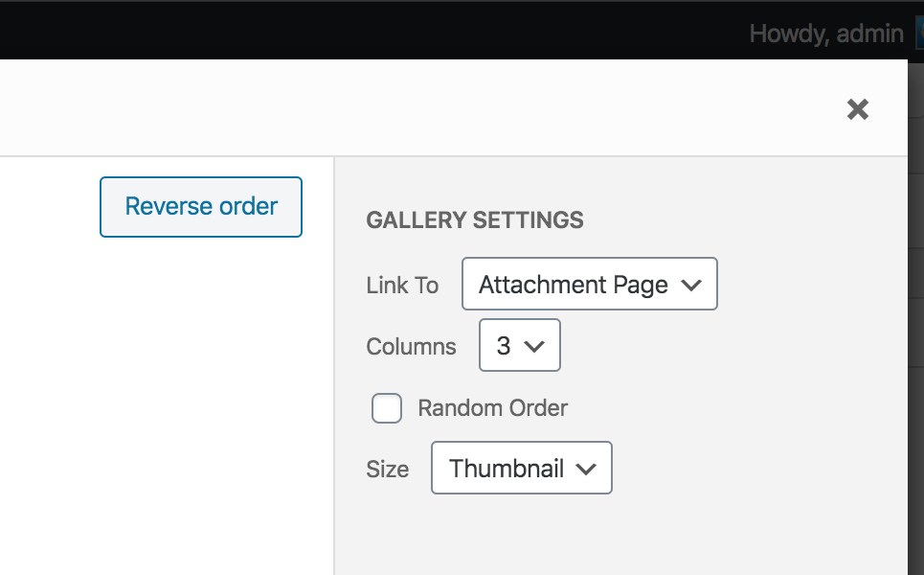Click the Reverse order button

(201, 207)
